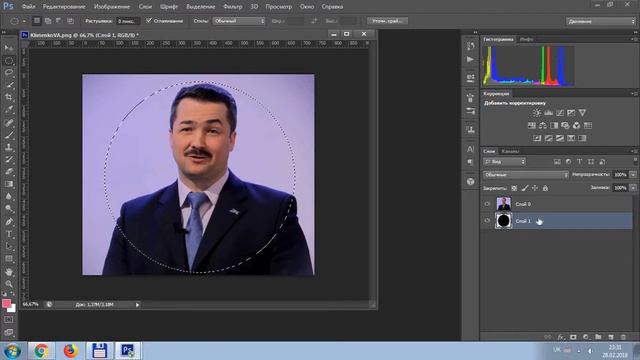Switch to the Инфо tab
The image size is (640, 360).
pos(526,39)
